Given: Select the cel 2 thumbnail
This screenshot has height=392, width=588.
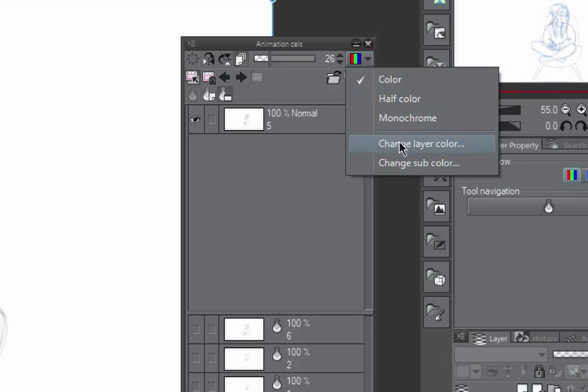Looking at the screenshot, I should (x=244, y=358).
